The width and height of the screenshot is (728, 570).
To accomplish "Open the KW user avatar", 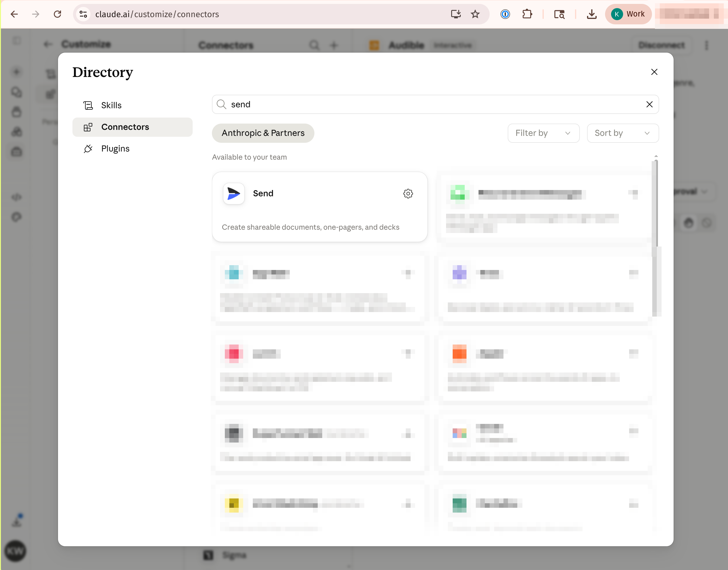I will [15, 551].
